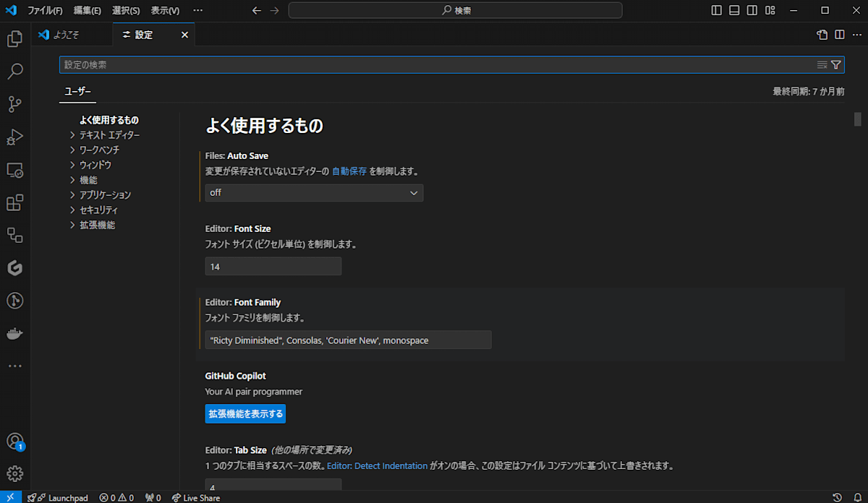The height and width of the screenshot is (503, 868).
Task: Click the 最終同期: 7 か月前 text
Action: coord(808,92)
